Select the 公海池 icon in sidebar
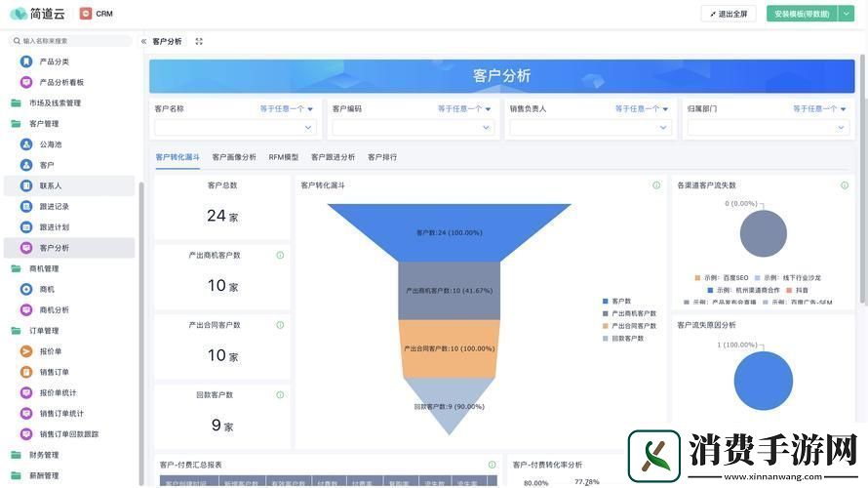Viewport: 868px width, 488px height. (26, 144)
